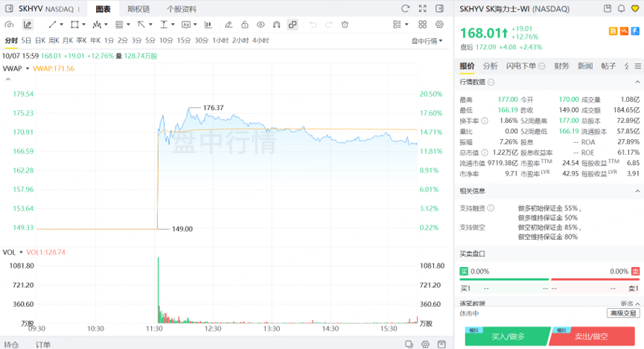Viewport: 644px width, 349px height.
Task: Open the note icon beside stock title
Action: click(608, 9)
